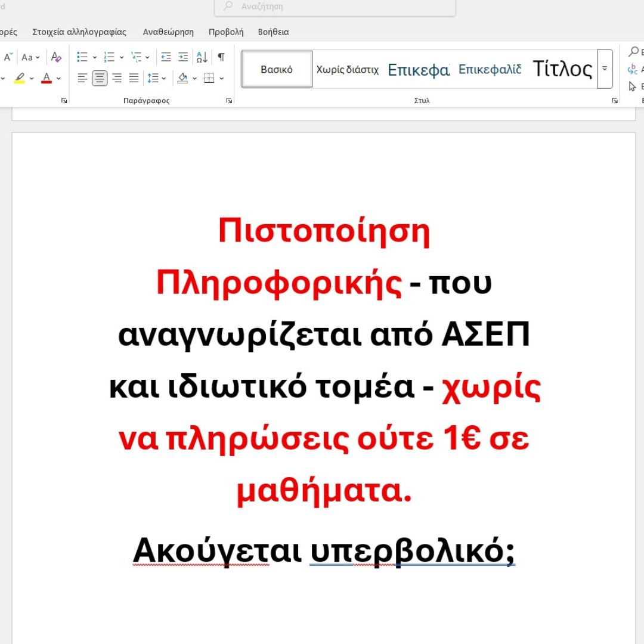Apply the Χωρίς διάστιχο style
Viewport: 644px width, 644px height.
pyautogui.click(x=348, y=69)
